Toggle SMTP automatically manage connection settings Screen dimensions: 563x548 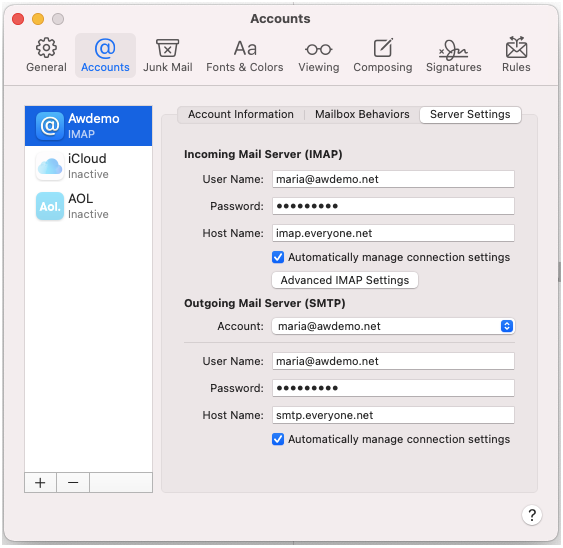tap(278, 439)
